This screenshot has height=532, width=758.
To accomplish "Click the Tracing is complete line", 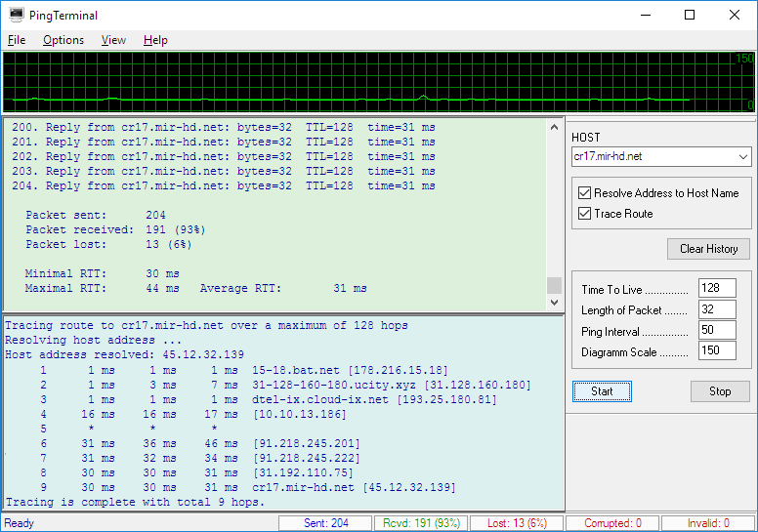I will tap(135, 503).
